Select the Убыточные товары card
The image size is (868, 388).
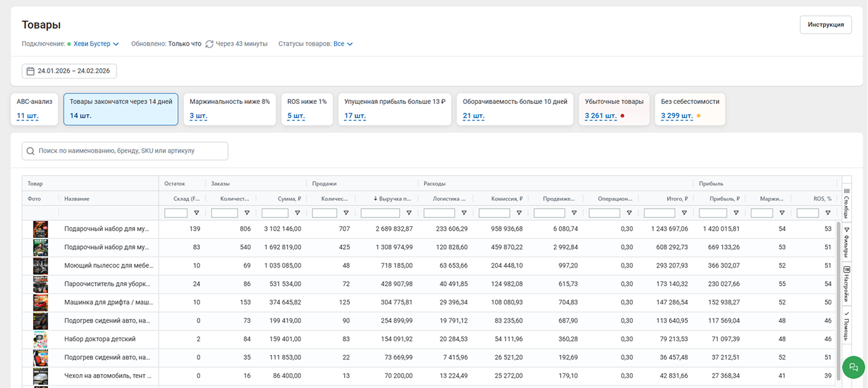click(x=613, y=109)
